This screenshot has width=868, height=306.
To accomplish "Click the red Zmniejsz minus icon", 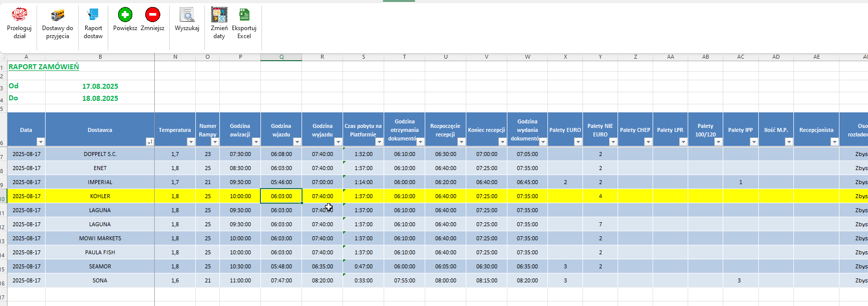I will click(153, 15).
